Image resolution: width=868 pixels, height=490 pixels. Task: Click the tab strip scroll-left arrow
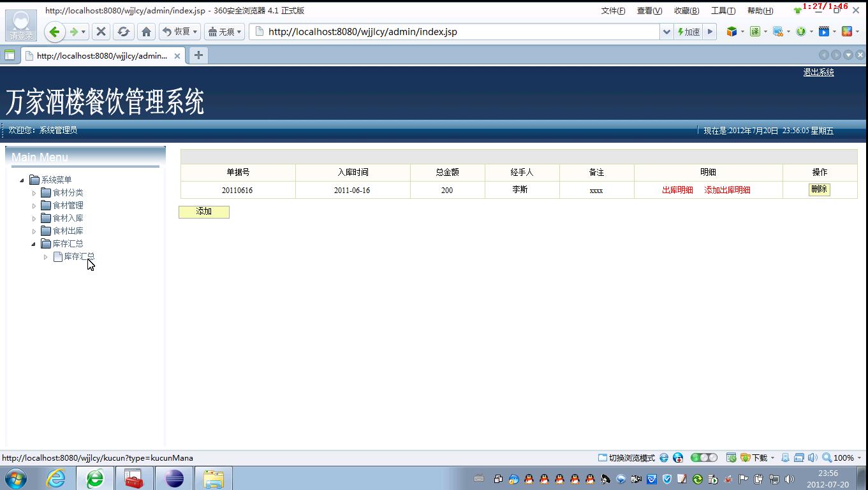pyautogui.click(x=824, y=55)
